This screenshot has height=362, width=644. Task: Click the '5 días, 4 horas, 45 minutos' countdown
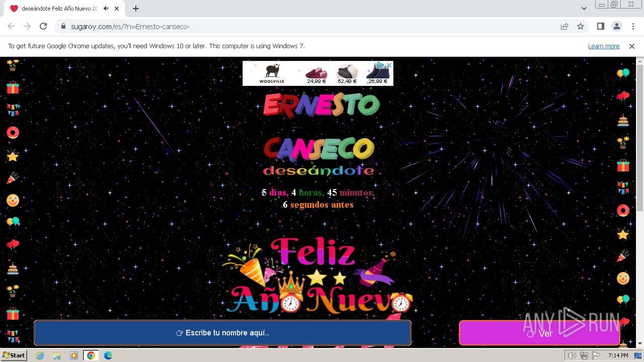318,193
